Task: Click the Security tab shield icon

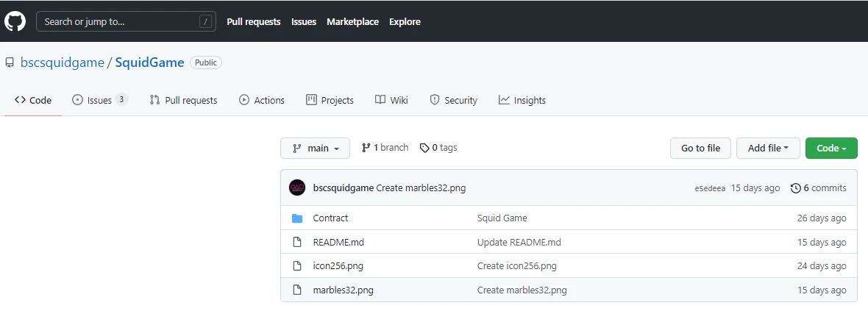Action: [x=435, y=100]
